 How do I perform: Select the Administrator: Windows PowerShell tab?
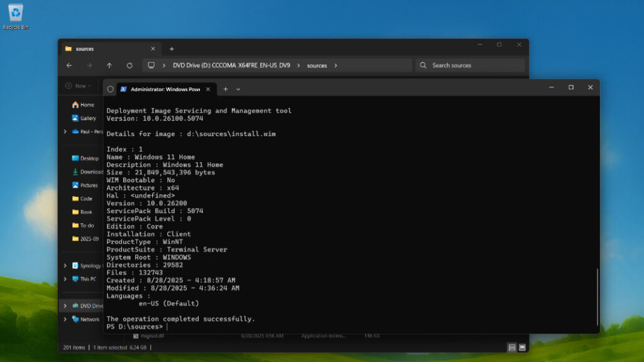pos(164,89)
